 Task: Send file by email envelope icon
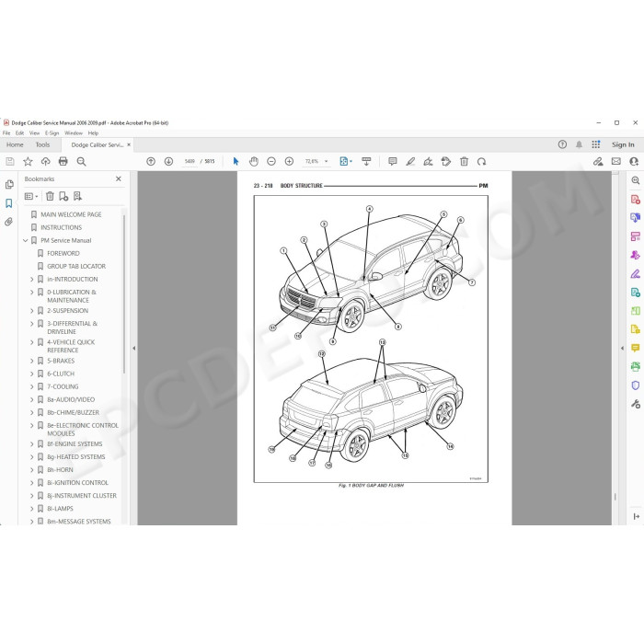[x=616, y=161]
